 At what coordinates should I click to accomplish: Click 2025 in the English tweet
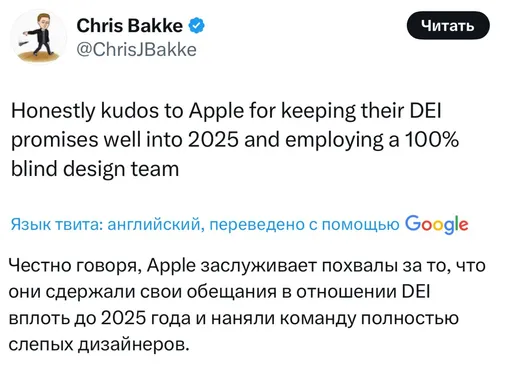coord(213,140)
